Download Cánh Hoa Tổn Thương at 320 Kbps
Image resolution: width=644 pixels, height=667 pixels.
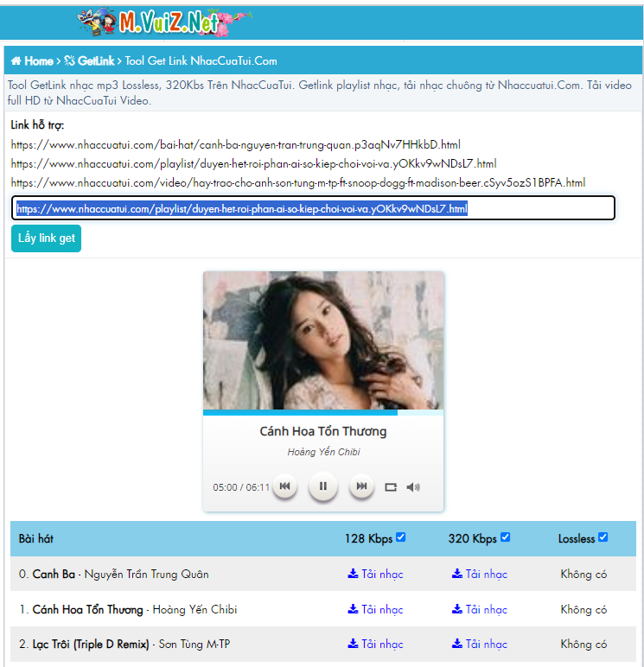[x=480, y=609]
